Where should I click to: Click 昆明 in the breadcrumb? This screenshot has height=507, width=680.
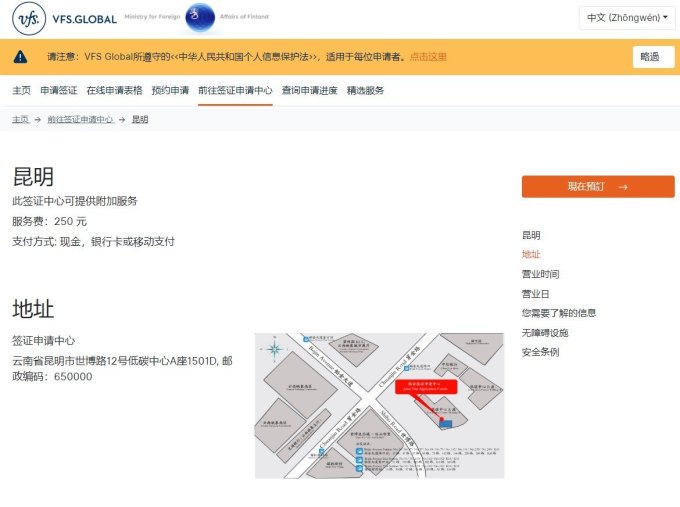(x=140, y=119)
